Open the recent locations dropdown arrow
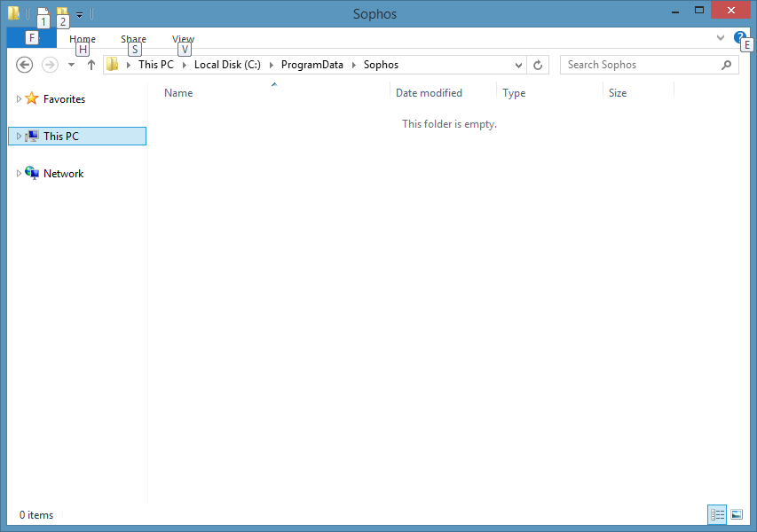This screenshot has width=757, height=532. click(72, 65)
